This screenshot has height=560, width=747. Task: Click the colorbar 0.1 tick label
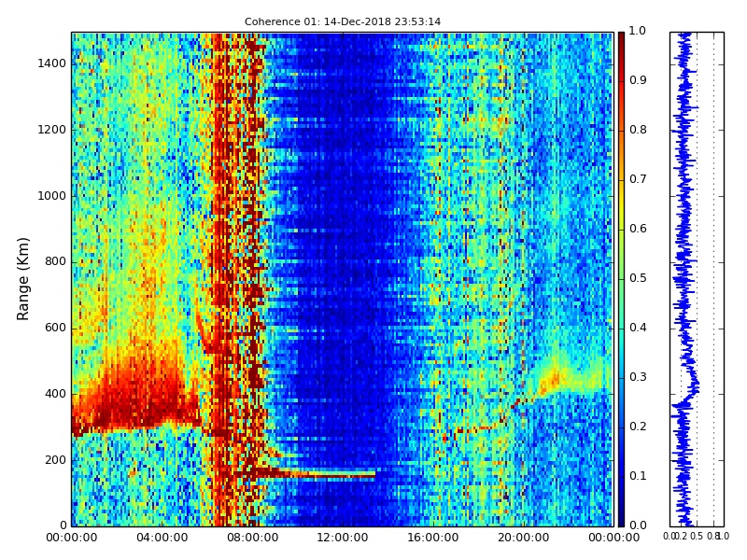pyautogui.click(x=638, y=476)
